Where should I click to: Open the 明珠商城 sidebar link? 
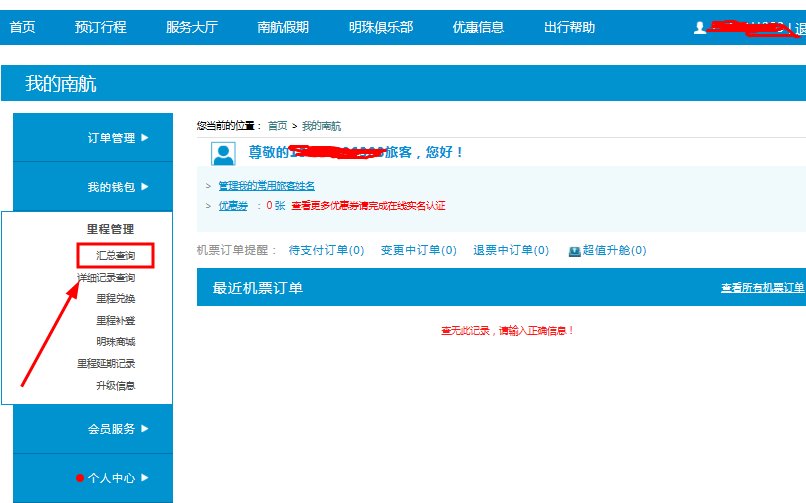pyautogui.click(x=116, y=342)
